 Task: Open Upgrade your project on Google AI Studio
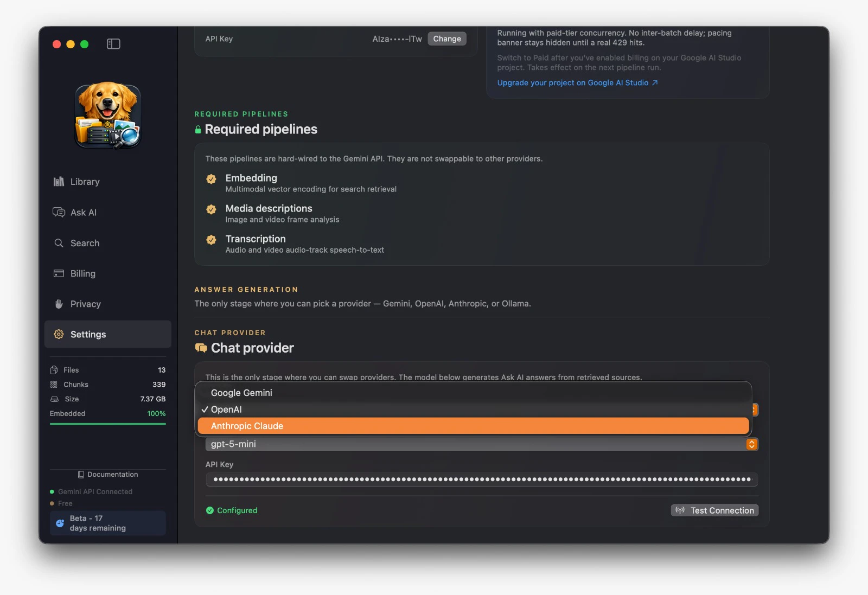click(577, 83)
